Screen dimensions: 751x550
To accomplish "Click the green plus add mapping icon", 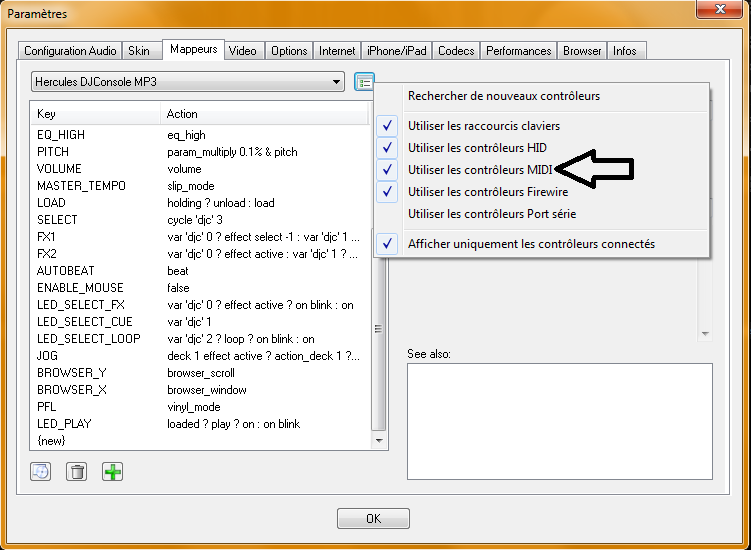I will click(x=113, y=472).
